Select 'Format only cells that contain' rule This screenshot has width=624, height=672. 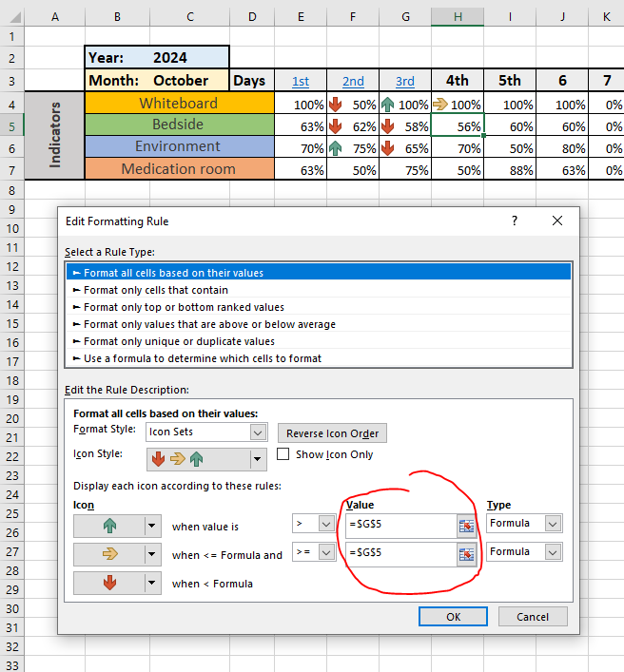[319, 290]
